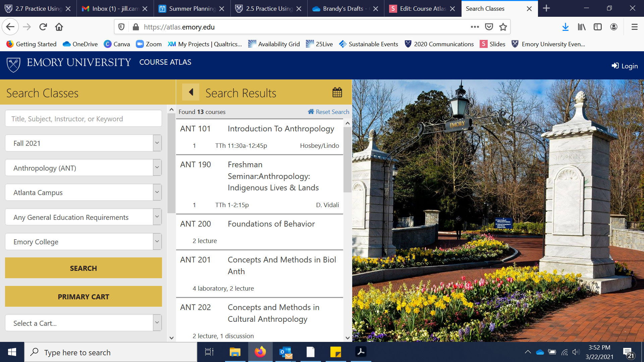Collapse results with back triangle button
Image resolution: width=644 pixels, height=362 pixels.
191,92
